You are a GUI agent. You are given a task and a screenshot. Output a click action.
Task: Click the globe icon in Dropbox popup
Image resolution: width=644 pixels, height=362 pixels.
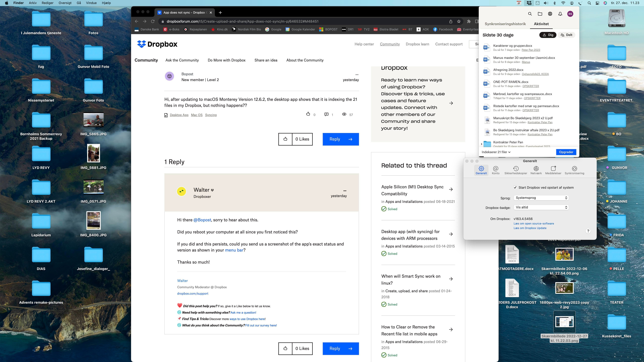tap(550, 14)
